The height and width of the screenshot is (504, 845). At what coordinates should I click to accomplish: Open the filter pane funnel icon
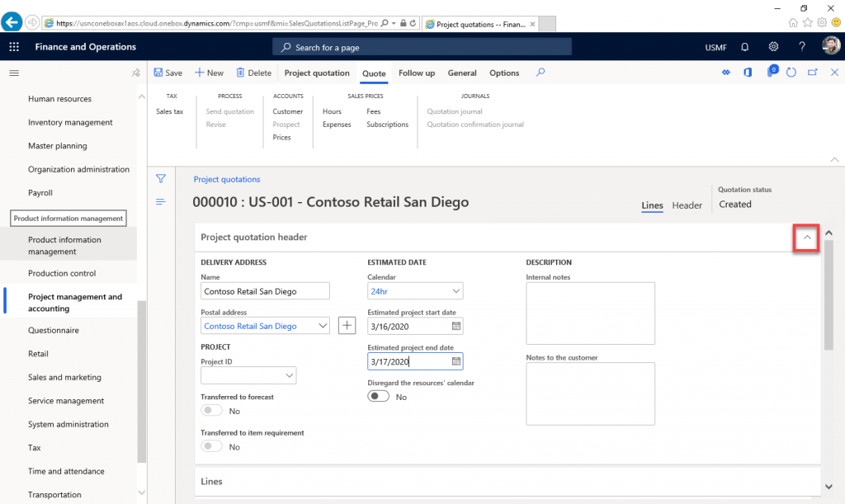(x=161, y=178)
